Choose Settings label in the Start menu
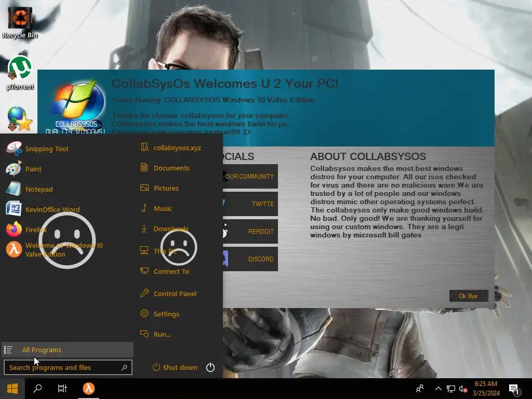This screenshot has height=399, width=532. 166,314
